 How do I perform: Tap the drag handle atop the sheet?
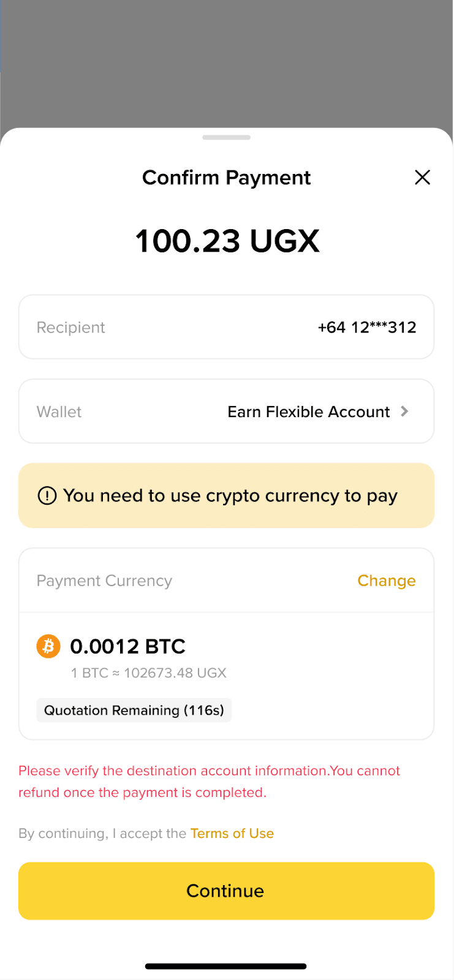pos(226,137)
